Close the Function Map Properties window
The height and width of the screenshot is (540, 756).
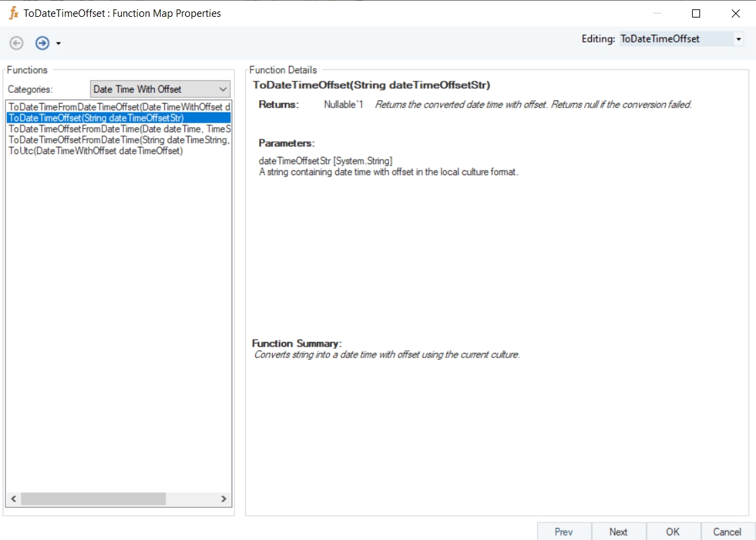click(x=736, y=13)
